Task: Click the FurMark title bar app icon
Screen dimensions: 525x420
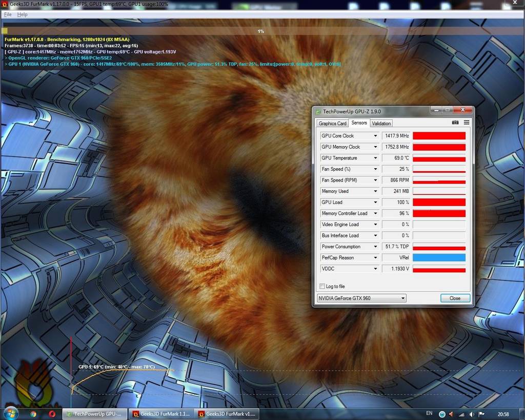Action: click(5, 4)
